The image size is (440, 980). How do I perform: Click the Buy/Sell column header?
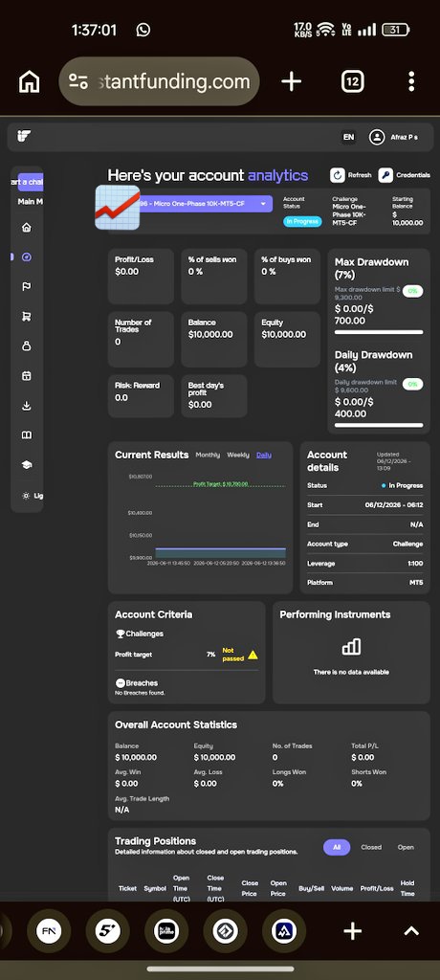(x=309, y=888)
